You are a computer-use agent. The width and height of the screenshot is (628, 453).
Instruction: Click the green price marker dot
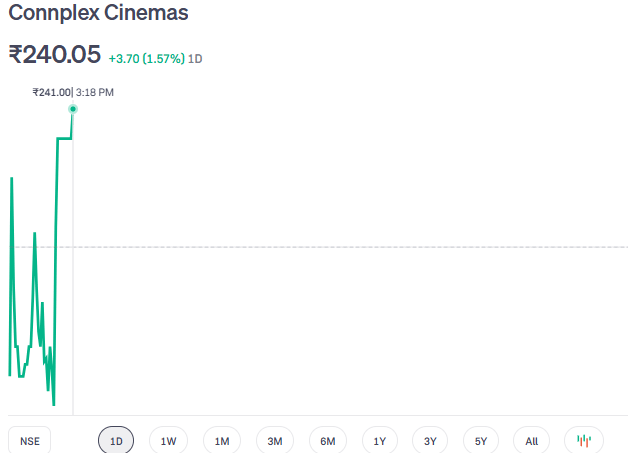coord(73,108)
